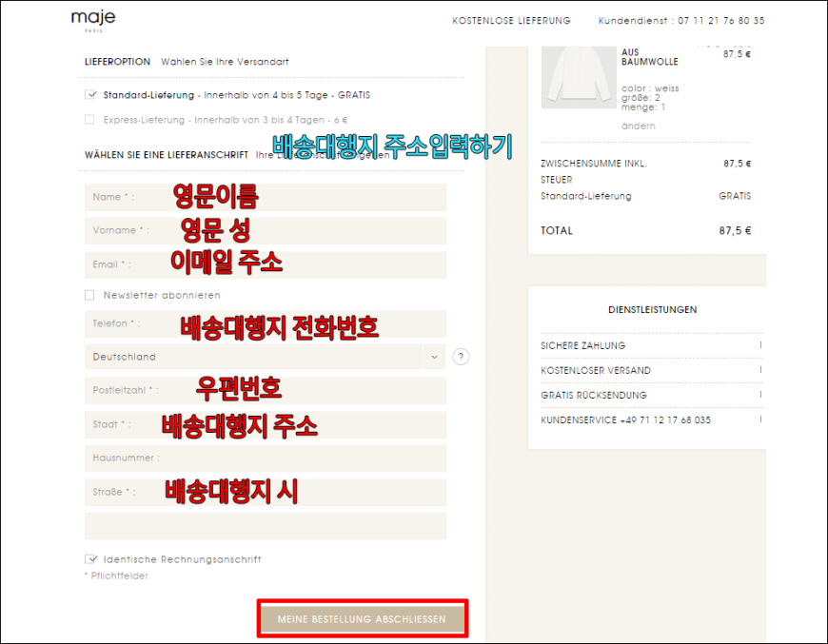The image size is (828, 644).
Task: Toggle Newsletter abonnieren checkbox
Action: click(89, 295)
